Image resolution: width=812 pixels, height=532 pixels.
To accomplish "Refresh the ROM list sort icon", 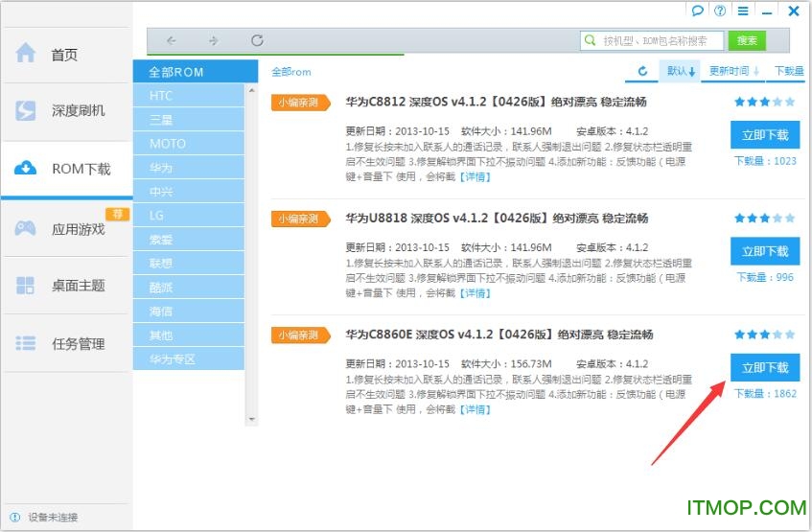I will (642, 71).
